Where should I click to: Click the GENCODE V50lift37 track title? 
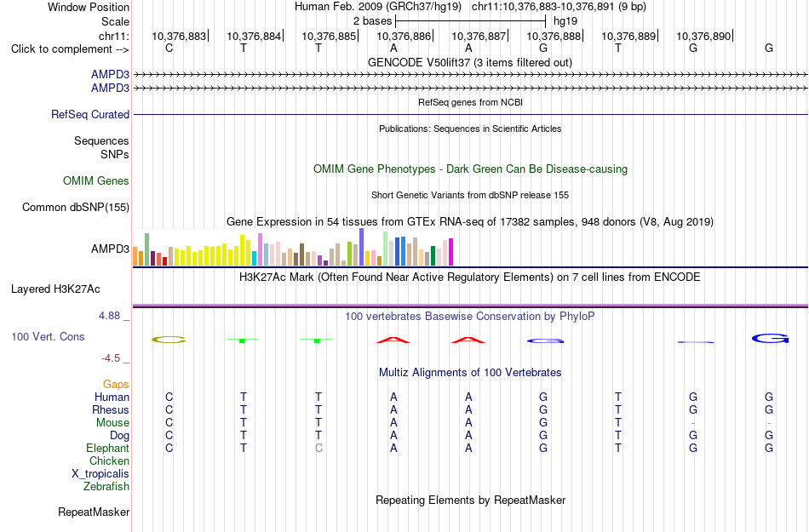click(x=470, y=63)
